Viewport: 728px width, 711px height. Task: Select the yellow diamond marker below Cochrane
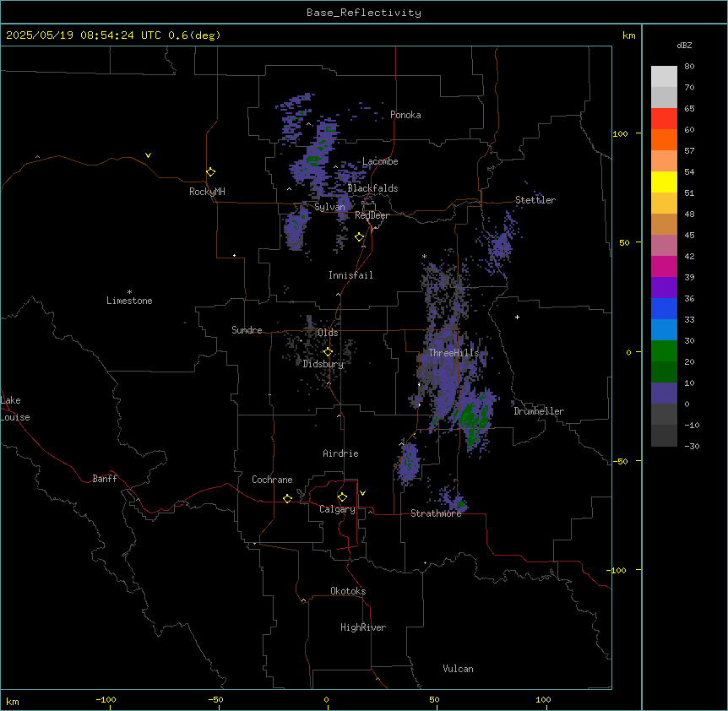(x=287, y=498)
